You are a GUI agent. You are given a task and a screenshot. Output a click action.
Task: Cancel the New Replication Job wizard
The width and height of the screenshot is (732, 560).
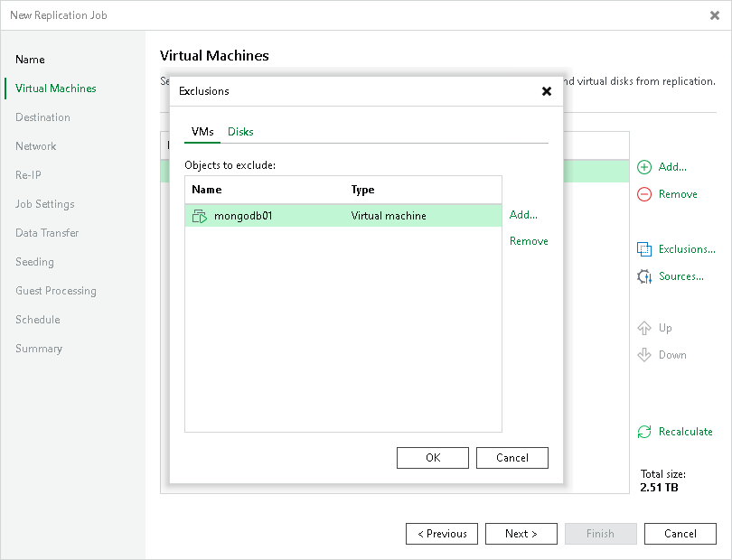click(x=680, y=534)
